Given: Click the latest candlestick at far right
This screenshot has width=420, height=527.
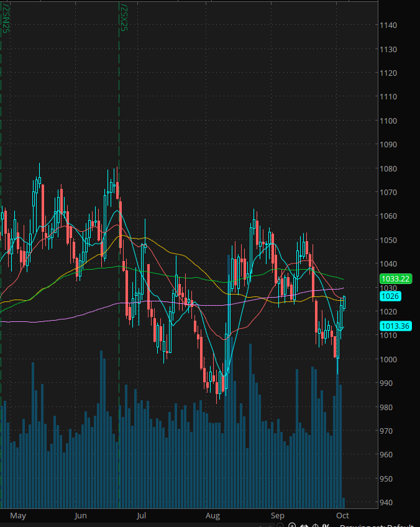Looking at the screenshot, I should pos(344,303).
